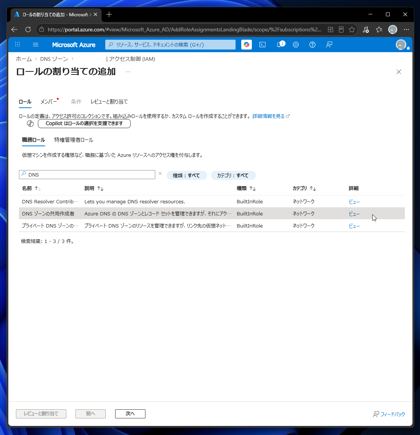Sort by 説明 column
Viewport: 420px width, 435px height.
[94, 188]
